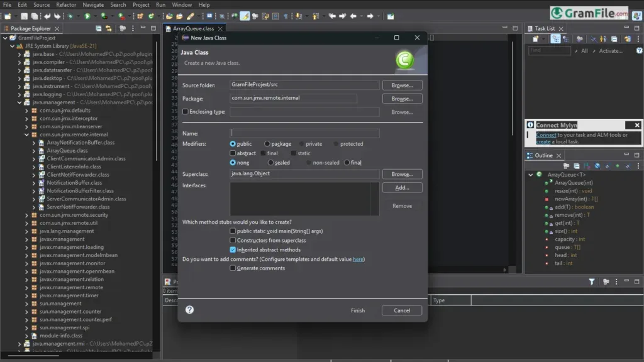Click Browse button for Source folder
The image size is (644, 362).
[x=402, y=85]
